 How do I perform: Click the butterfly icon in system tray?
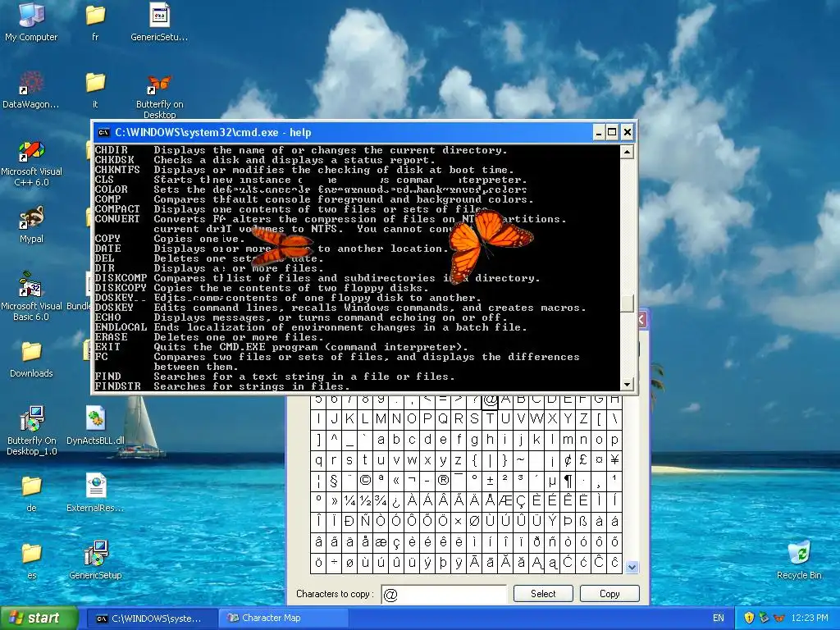pos(779,618)
